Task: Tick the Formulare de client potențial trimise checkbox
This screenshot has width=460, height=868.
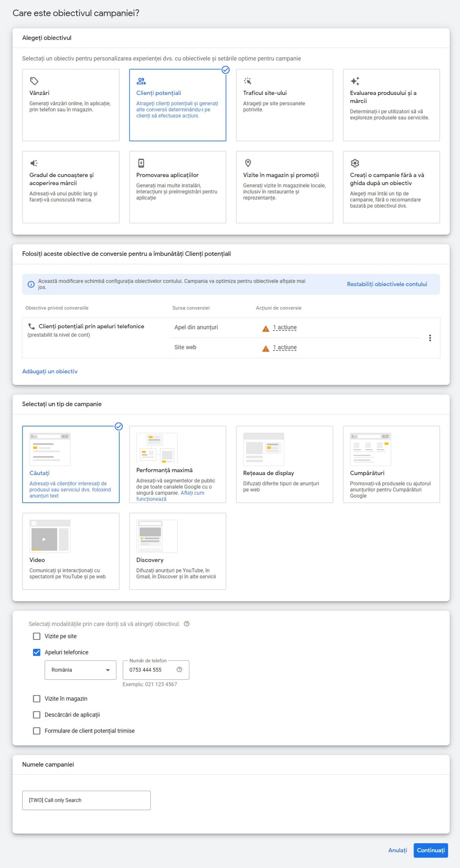Action: 37,731
